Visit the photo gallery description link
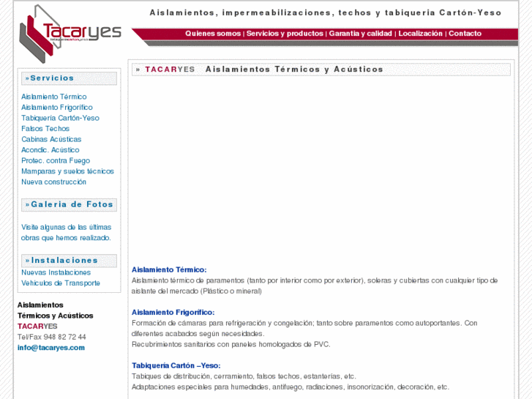The image size is (532, 399). pyautogui.click(x=66, y=233)
